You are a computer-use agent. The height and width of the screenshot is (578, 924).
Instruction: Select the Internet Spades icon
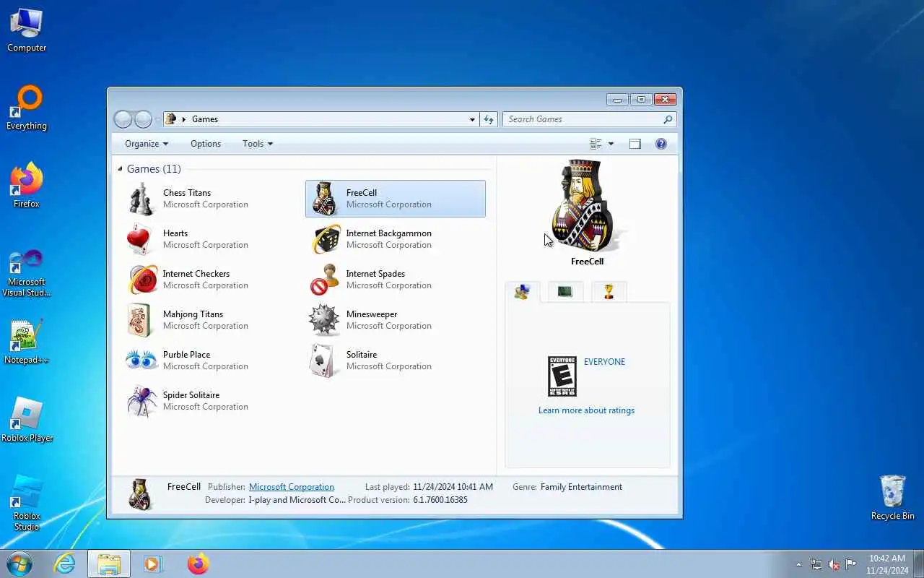(326, 280)
